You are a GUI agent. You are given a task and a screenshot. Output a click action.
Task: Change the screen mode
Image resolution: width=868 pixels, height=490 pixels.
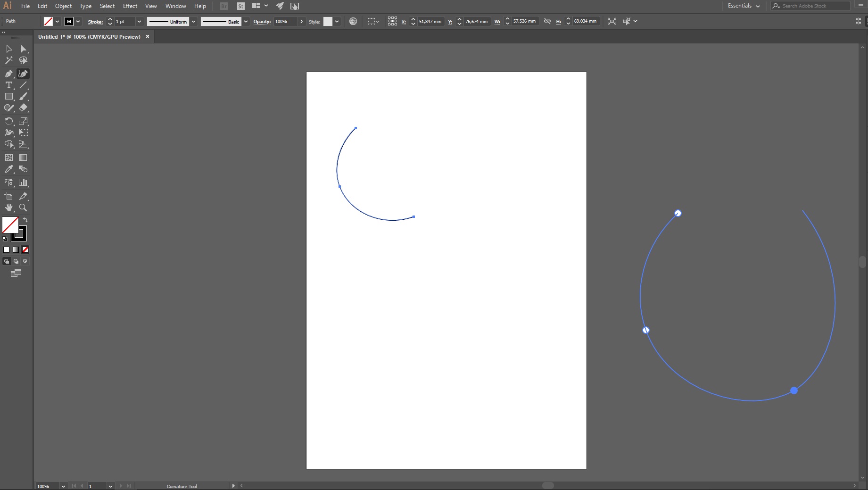(16, 273)
